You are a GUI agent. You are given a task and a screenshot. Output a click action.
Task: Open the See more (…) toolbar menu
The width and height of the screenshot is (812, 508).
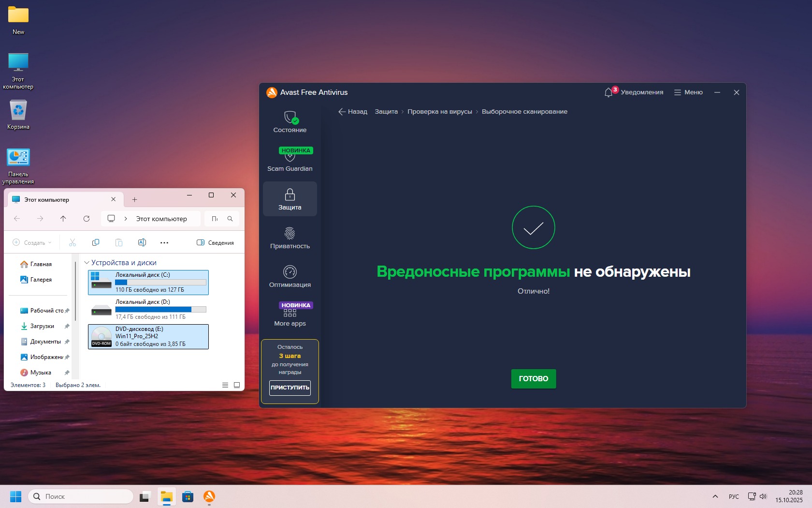click(x=164, y=242)
